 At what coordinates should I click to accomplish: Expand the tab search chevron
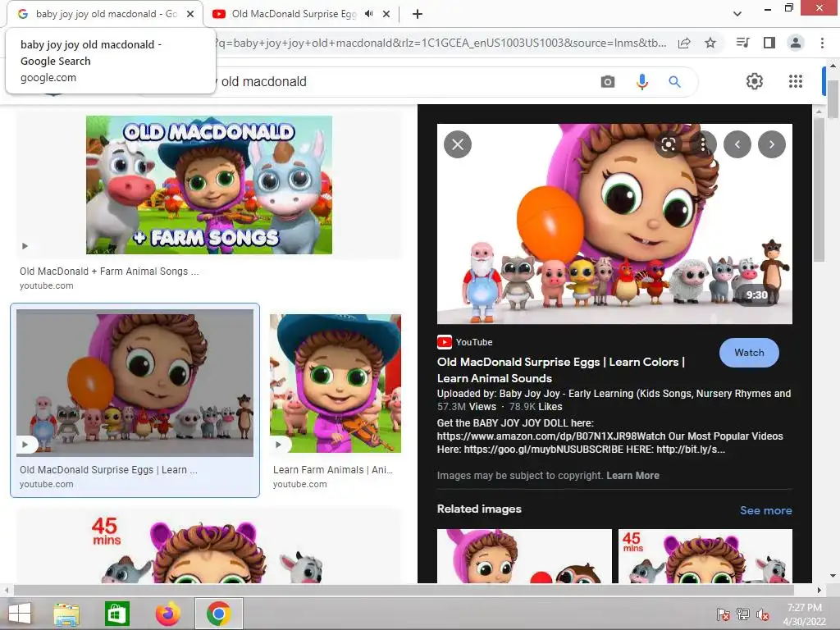click(737, 14)
